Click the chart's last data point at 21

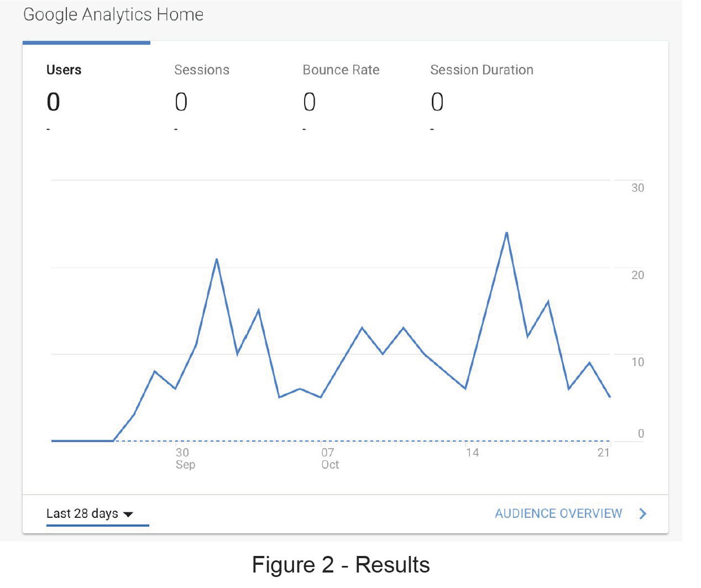(610, 397)
